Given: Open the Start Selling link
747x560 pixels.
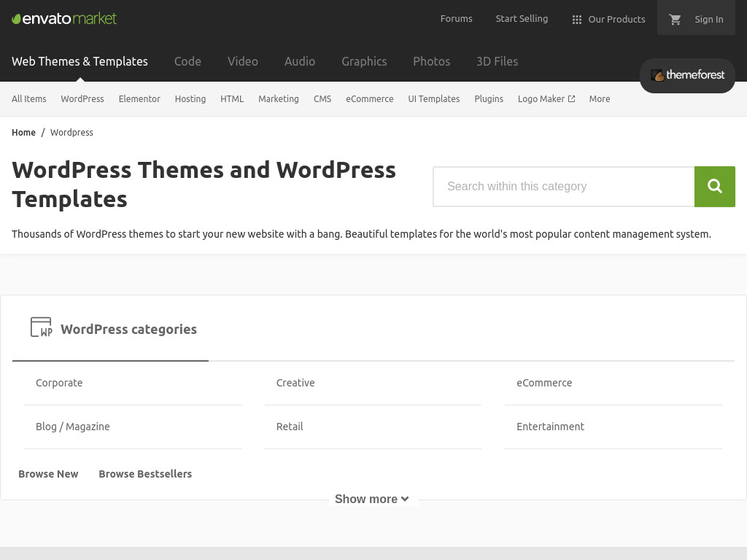Looking at the screenshot, I should tap(522, 18).
